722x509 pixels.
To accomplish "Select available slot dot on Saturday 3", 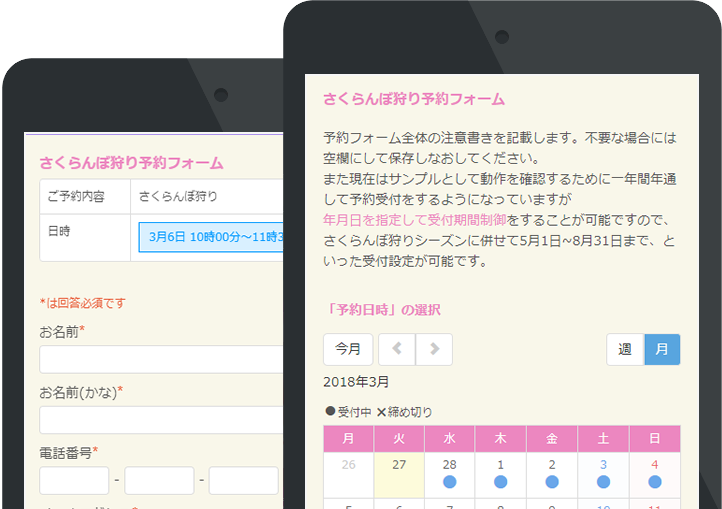I will (603, 482).
